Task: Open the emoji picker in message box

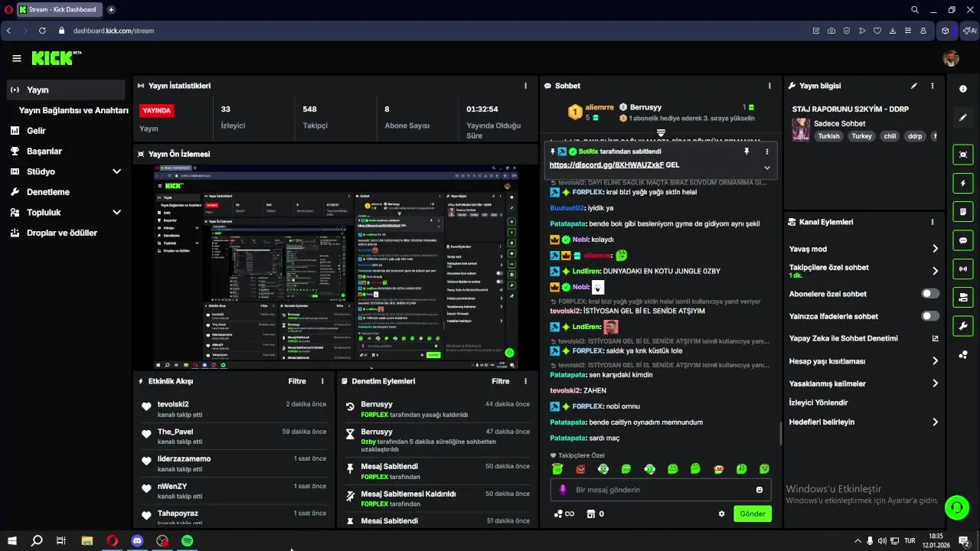Action: [759, 490]
